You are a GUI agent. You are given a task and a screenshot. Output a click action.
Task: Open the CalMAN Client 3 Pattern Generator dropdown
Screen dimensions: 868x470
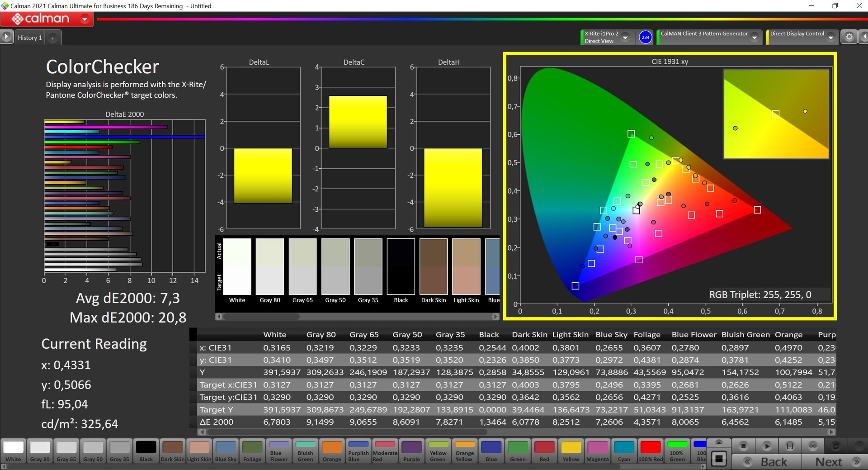(754, 38)
